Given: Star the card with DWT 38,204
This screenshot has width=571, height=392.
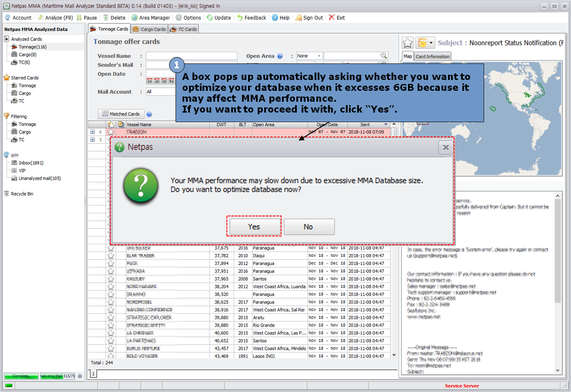Looking at the screenshot, I should pos(111,287).
